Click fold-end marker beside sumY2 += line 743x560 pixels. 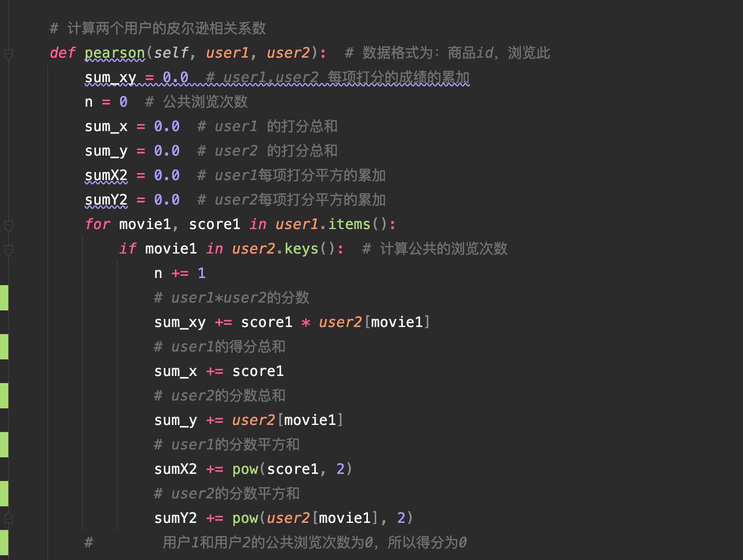(x=8, y=518)
